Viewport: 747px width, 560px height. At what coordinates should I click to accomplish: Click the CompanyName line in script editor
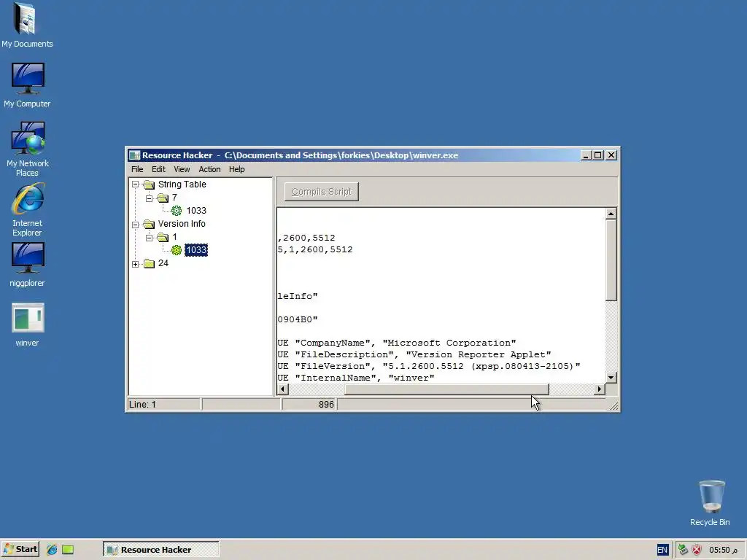click(x=396, y=343)
